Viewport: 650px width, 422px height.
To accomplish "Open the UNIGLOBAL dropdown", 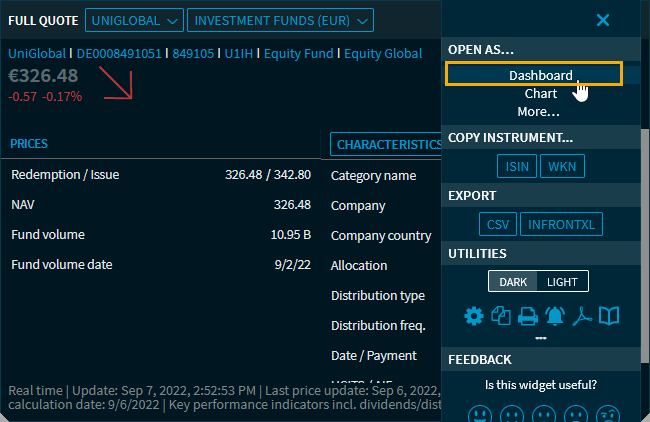I will point(135,20).
